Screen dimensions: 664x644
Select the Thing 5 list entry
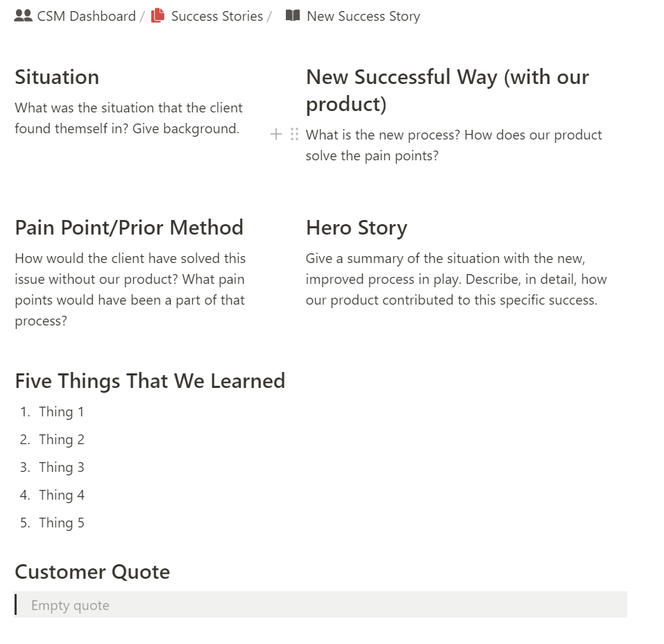pyautogui.click(x=61, y=523)
